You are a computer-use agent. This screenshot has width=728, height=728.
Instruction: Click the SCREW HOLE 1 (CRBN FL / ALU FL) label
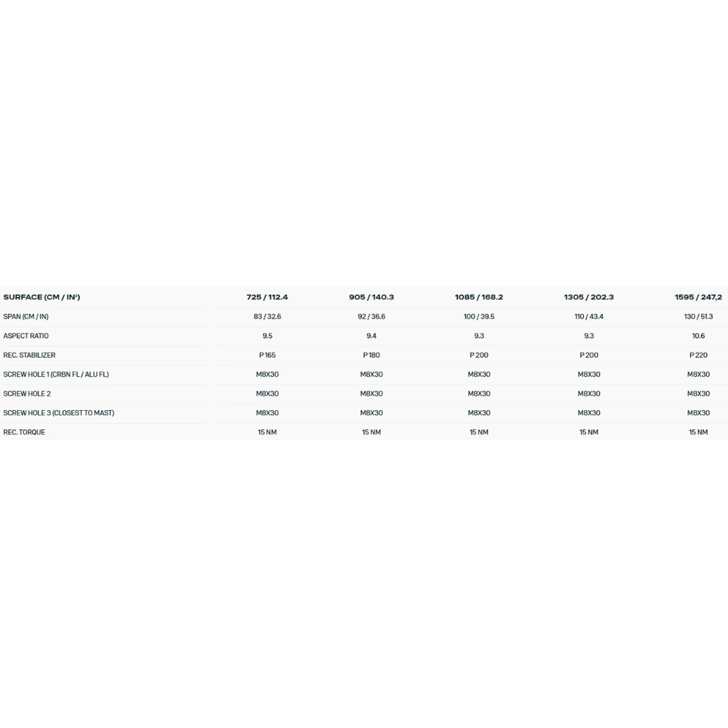click(x=56, y=374)
